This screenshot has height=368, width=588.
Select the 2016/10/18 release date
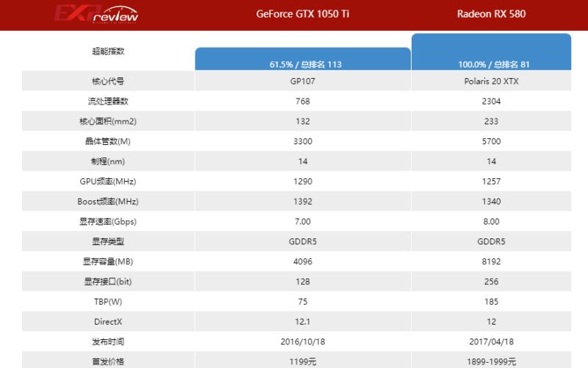303,342
